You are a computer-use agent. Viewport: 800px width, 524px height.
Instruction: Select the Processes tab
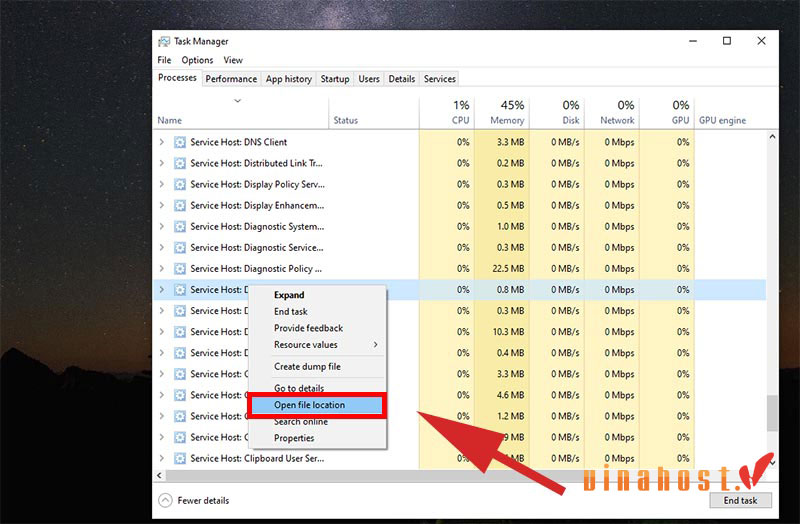177,78
